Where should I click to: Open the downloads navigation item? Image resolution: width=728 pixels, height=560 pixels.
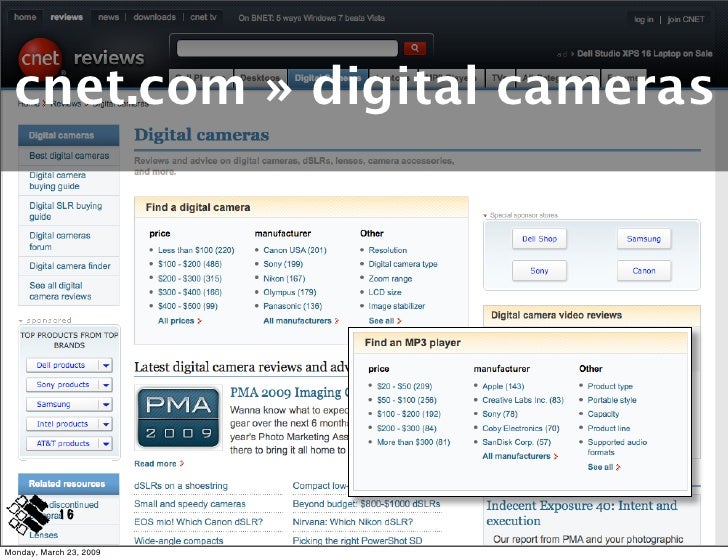155,17
